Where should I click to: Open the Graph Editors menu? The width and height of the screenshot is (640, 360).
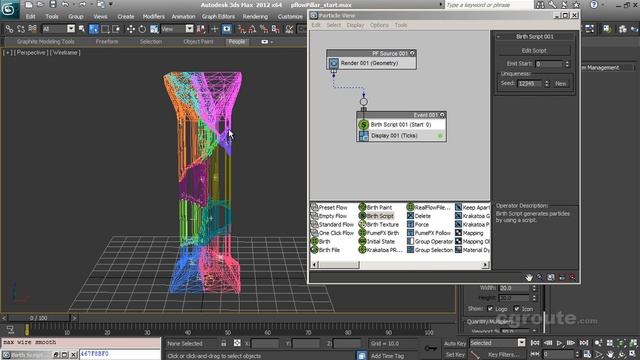(x=218, y=17)
